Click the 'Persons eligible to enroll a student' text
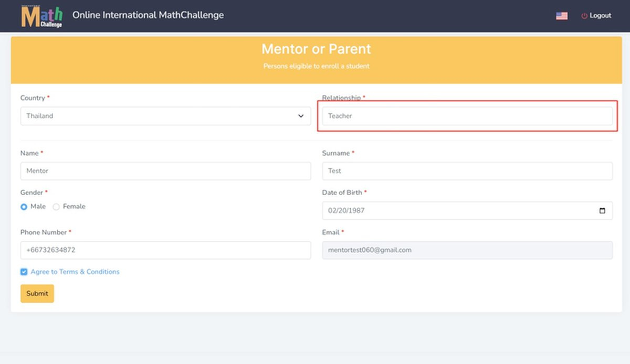 pyautogui.click(x=316, y=66)
